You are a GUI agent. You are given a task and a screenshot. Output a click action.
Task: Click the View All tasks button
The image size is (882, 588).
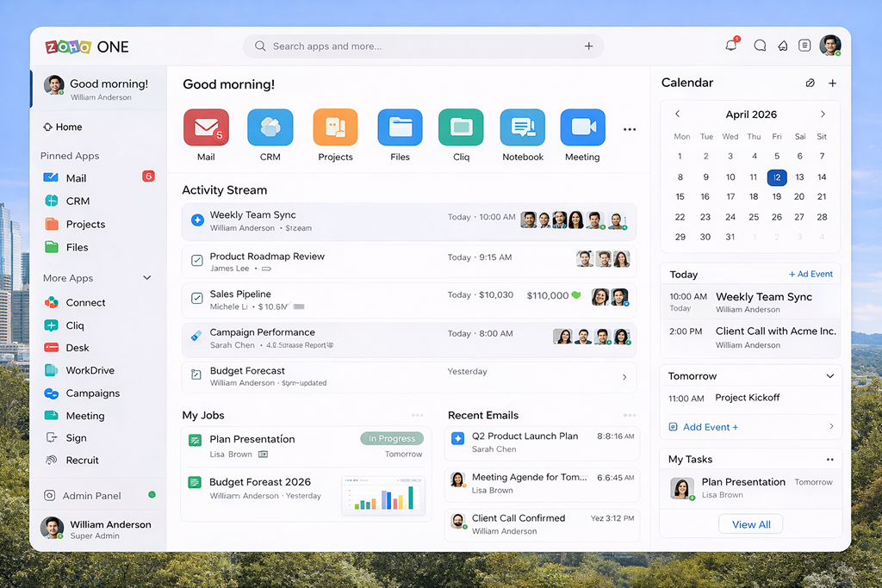tap(750, 524)
